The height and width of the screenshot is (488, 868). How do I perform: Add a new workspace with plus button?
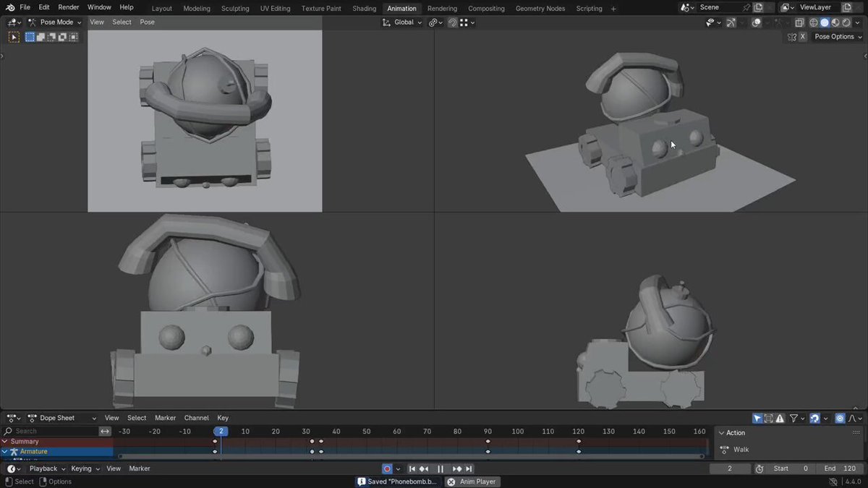613,9
